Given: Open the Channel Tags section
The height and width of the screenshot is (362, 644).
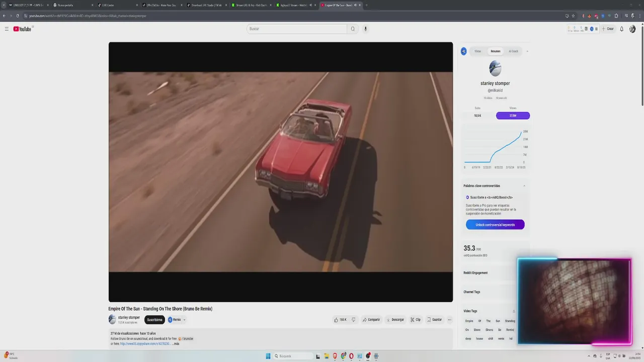Looking at the screenshot, I should click(x=472, y=292).
